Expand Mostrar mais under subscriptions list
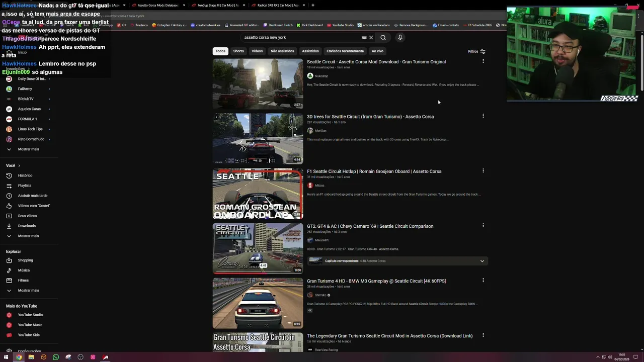 pyautogui.click(x=29, y=149)
